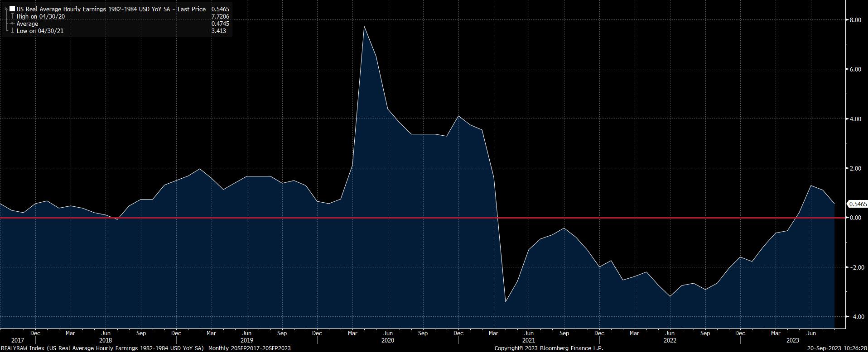Click the 0.00 y-axis label

click(855, 218)
